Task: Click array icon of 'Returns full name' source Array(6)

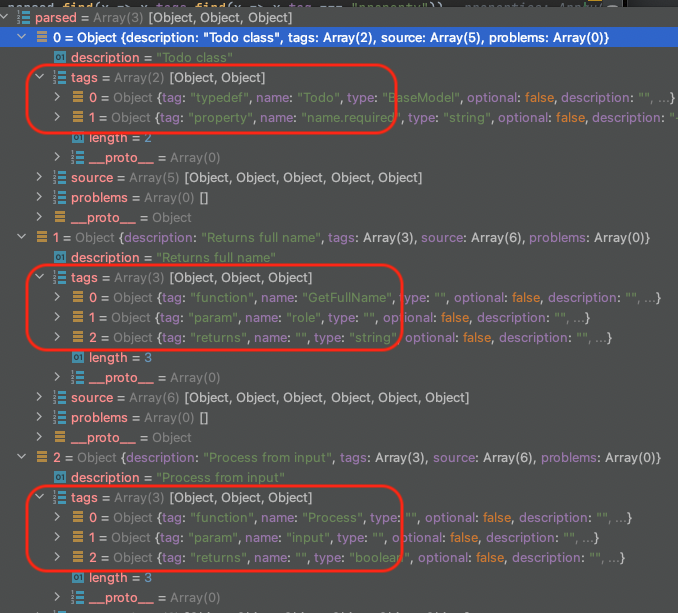Action: [x=60, y=397]
